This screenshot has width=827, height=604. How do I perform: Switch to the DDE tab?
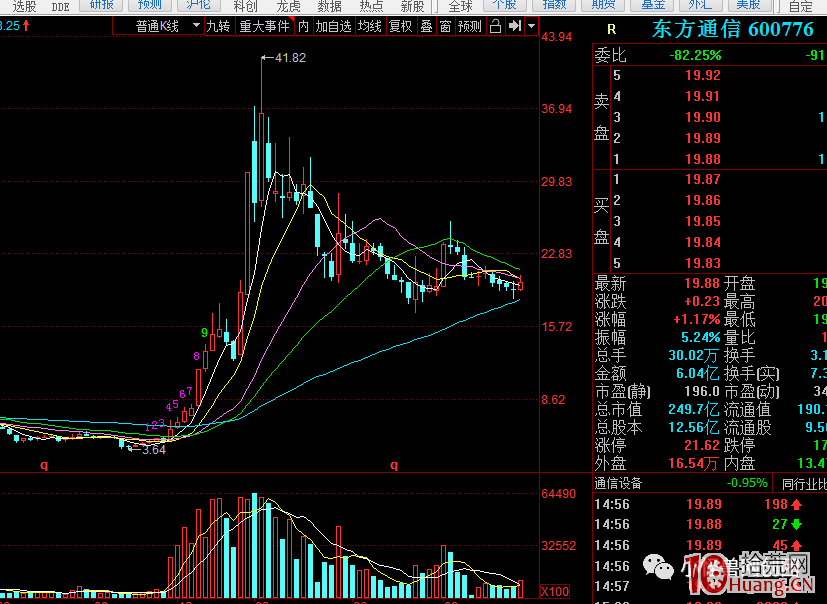coord(61,6)
